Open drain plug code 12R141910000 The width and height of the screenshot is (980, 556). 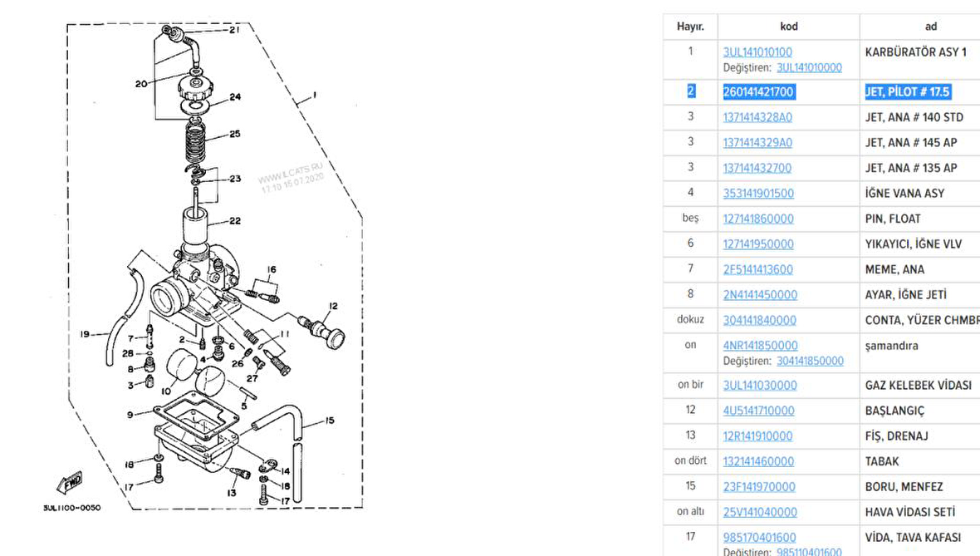(757, 436)
